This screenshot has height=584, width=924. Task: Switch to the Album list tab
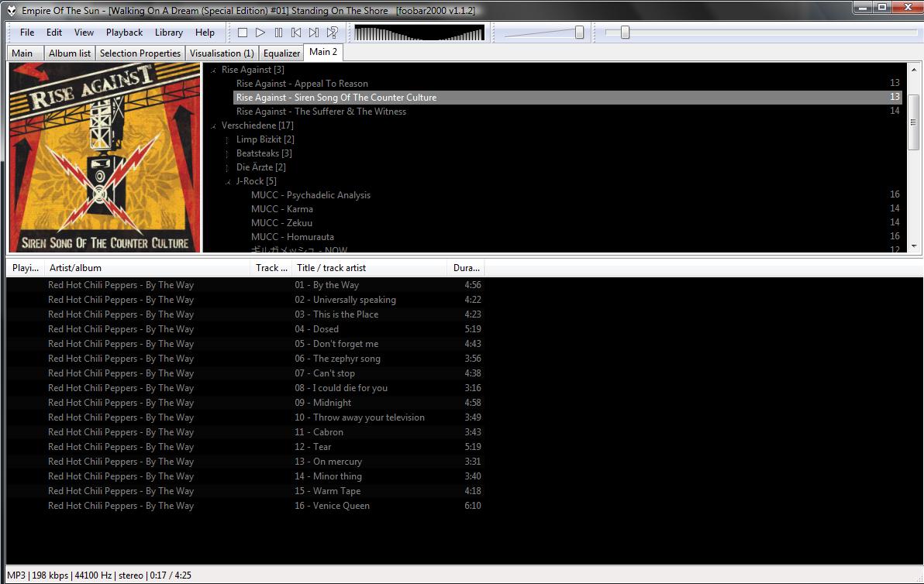(70, 53)
